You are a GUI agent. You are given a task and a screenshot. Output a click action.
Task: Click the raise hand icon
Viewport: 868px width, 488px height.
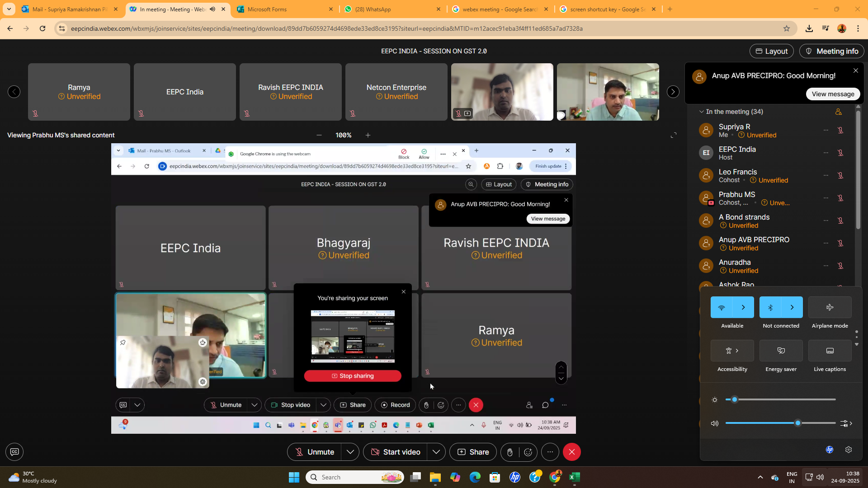tap(509, 452)
